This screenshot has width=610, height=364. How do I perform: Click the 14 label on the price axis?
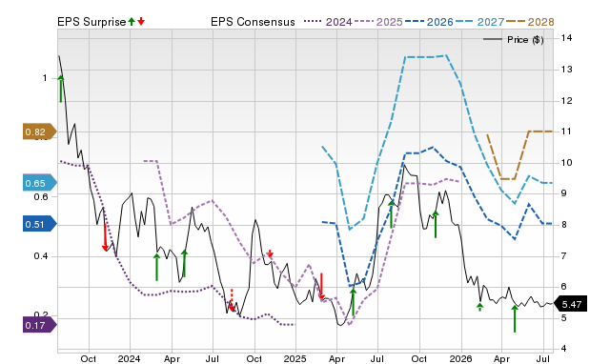click(x=566, y=38)
